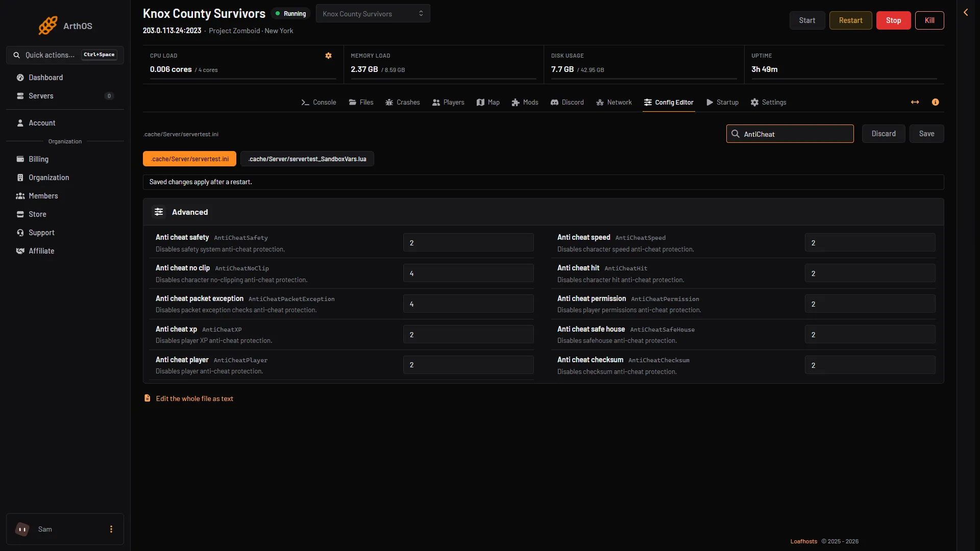Image resolution: width=980 pixels, height=551 pixels.
Task: Select the servertest_SandboxVars.lua file tab
Action: (307, 159)
